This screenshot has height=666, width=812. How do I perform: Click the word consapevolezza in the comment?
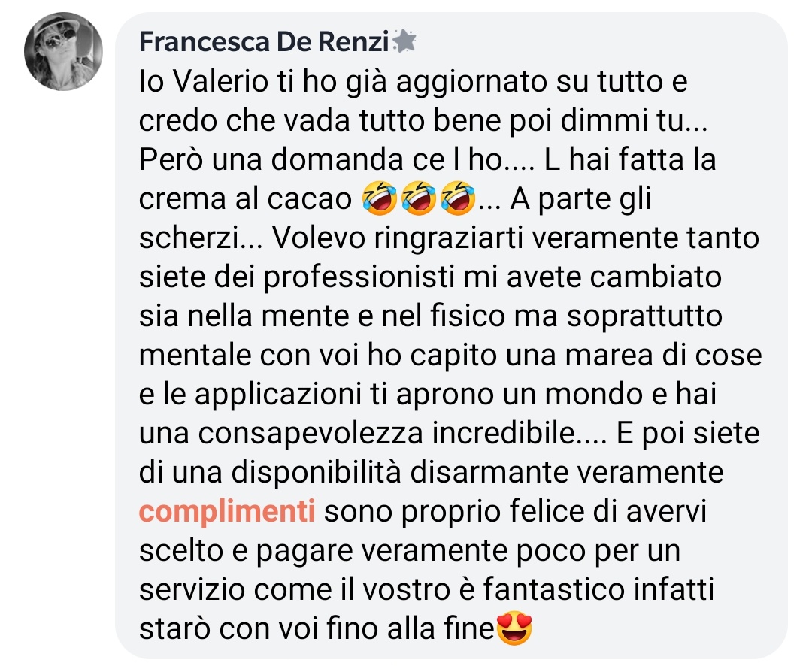coord(311,434)
